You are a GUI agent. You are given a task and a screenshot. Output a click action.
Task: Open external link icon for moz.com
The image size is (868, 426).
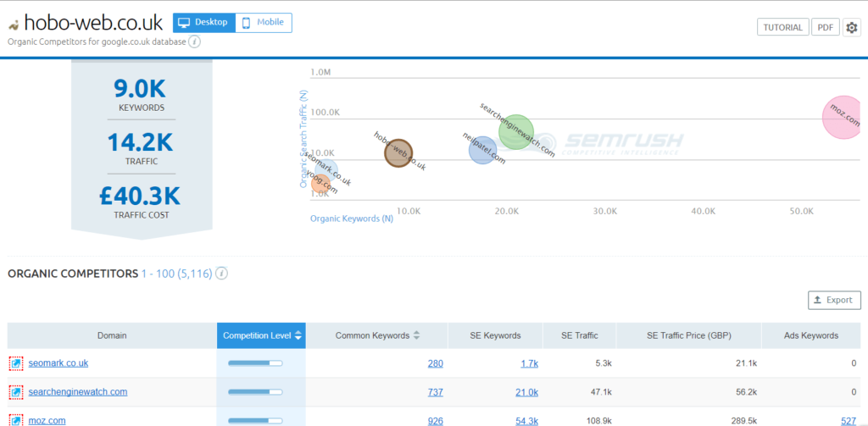pyautogui.click(x=16, y=421)
